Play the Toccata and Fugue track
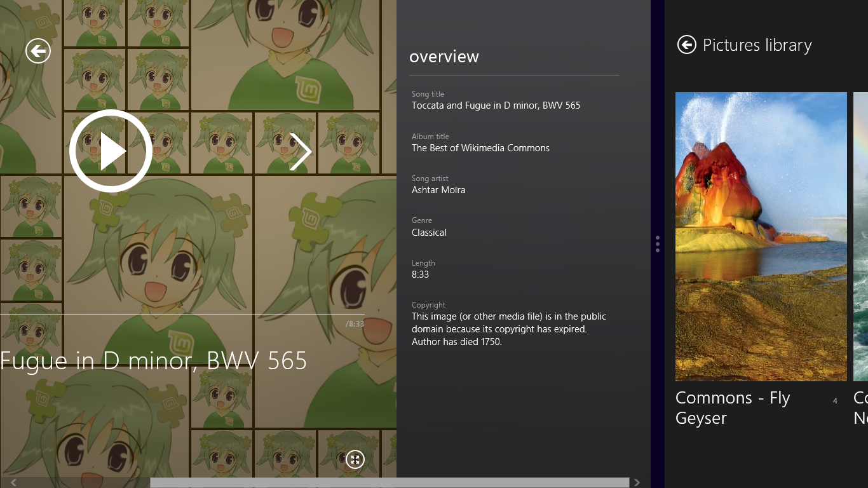Screen dimensions: 868x488 click(x=111, y=151)
